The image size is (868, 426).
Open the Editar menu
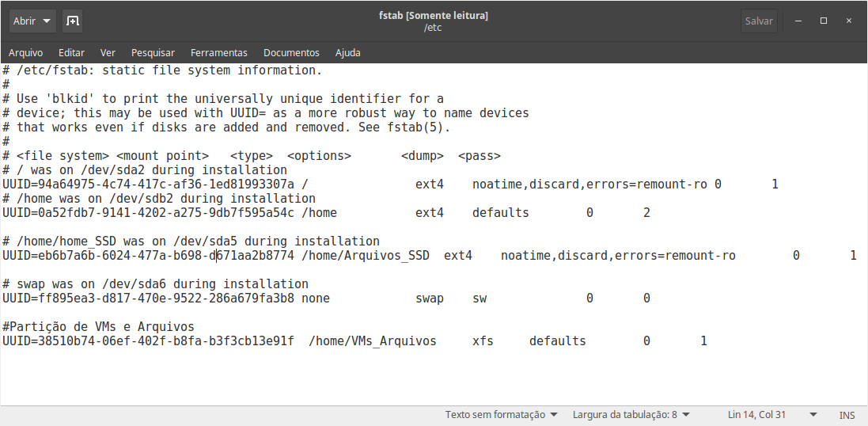[71, 52]
